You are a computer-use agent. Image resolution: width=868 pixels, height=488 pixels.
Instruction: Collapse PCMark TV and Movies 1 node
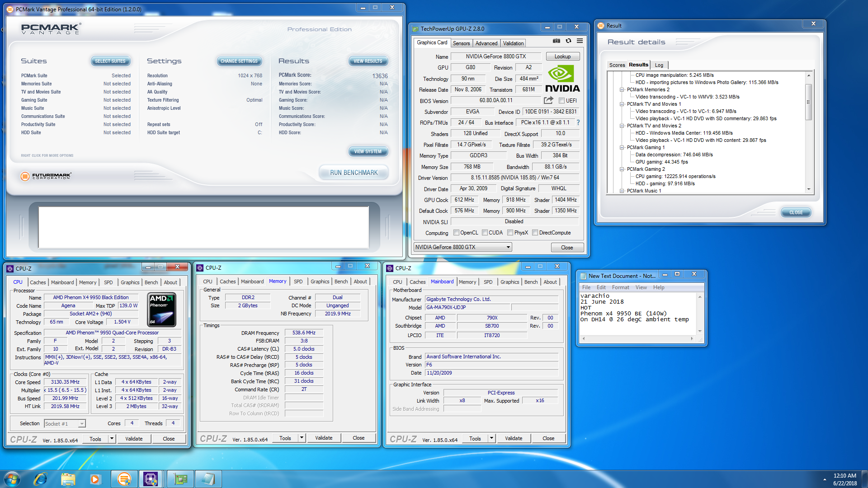(622, 104)
